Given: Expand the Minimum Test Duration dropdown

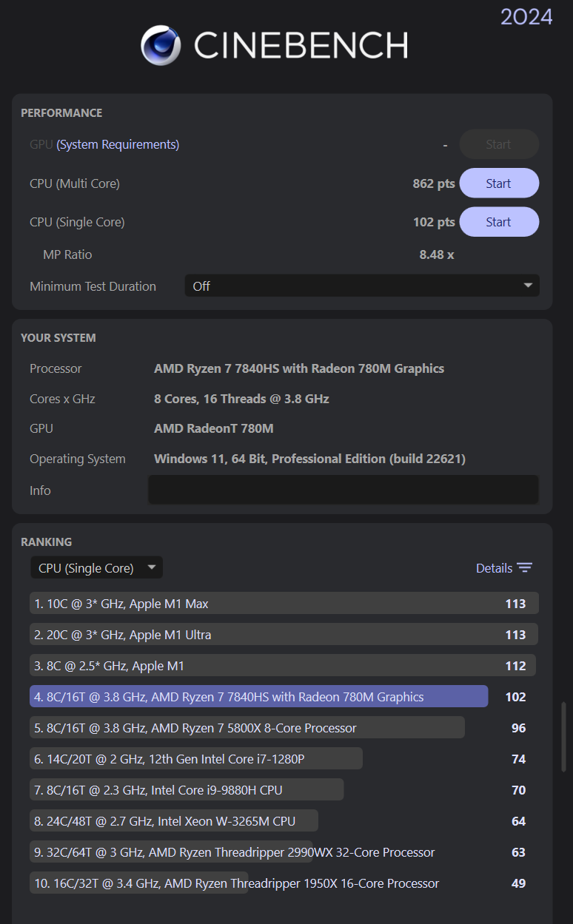Looking at the screenshot, I should click(x=361, y=286).
